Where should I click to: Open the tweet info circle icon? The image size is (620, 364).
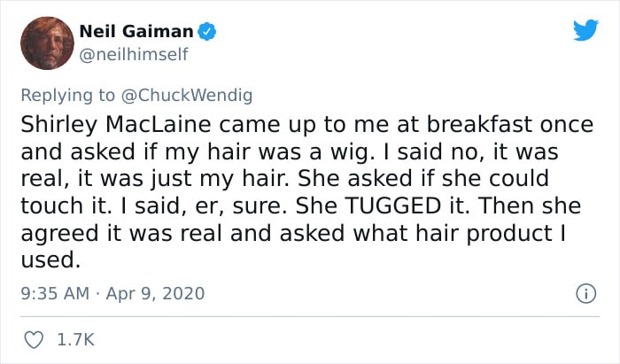pos(585,294)
